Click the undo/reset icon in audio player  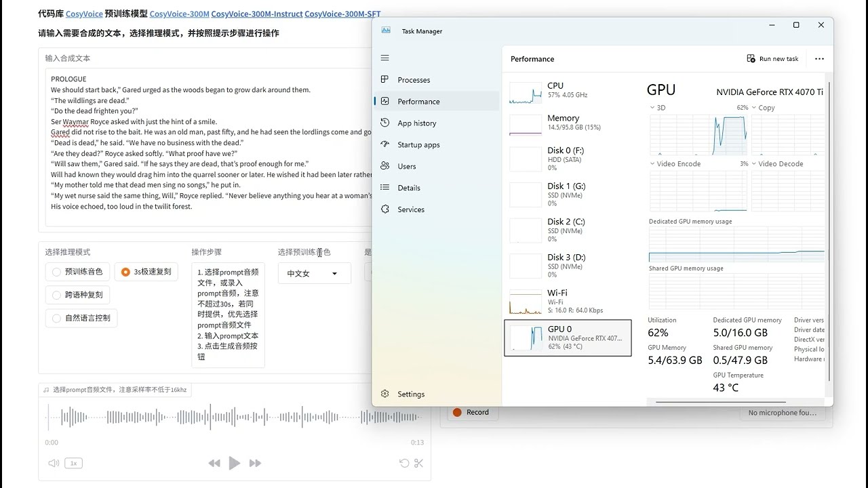coord(404,464)
